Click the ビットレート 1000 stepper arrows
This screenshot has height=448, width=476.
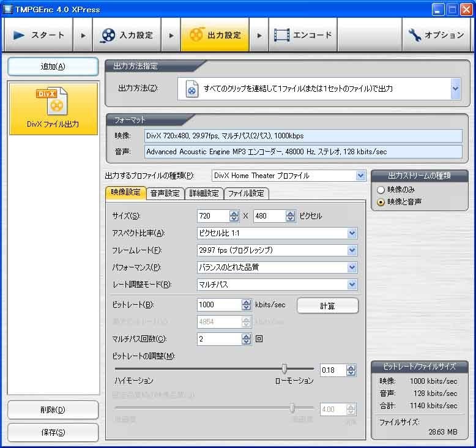coord(246,305)
